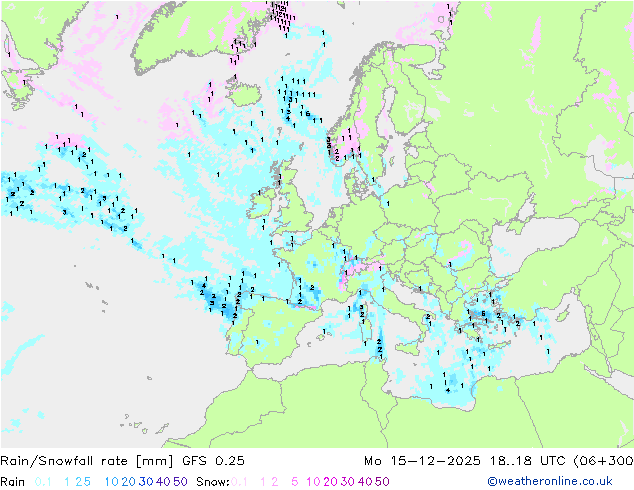The image size is (634, 490).
Task: Pick the Rain 0.1 legend color value
Action: point(43,482)
